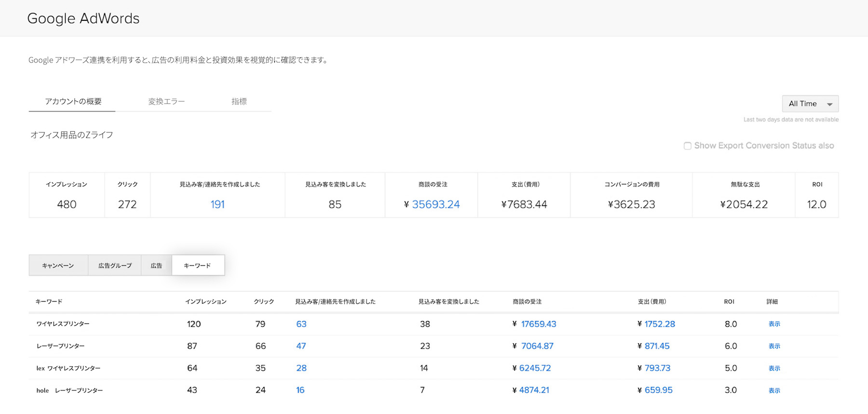Screen dimensions: 868x414
Task: Click clicks value 79 in table
Action: (260, 324)
